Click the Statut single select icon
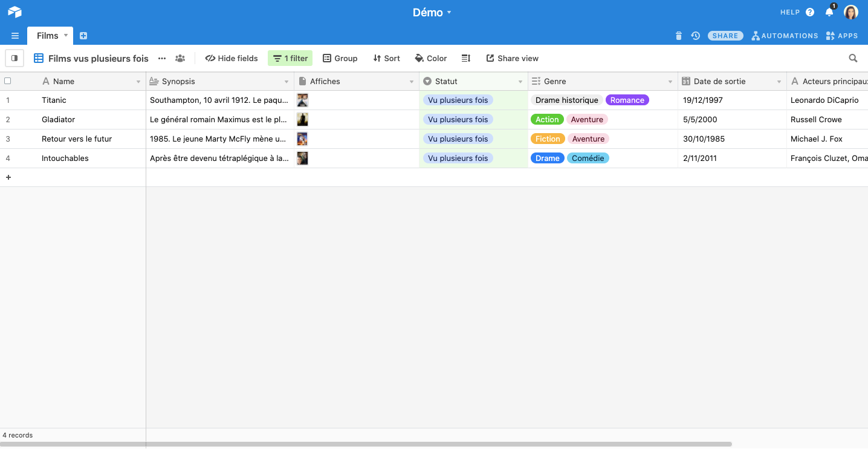 coord(427,81)
